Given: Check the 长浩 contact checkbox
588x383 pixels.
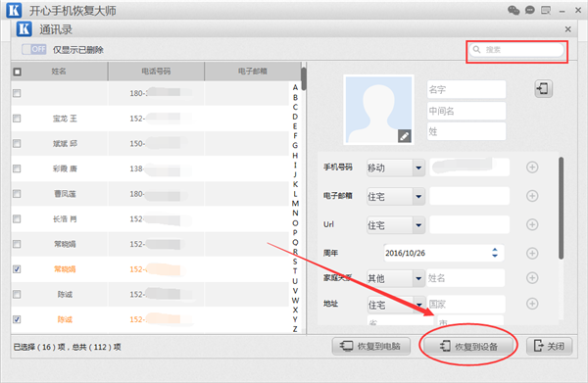Looking at the screenshot, I should (17, 218).
